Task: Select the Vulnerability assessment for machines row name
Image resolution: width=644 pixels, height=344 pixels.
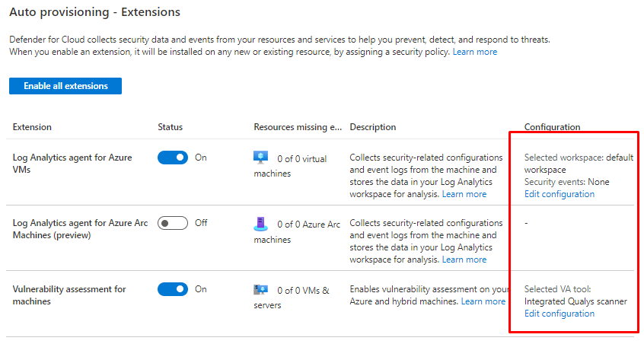Action: pyautogui.click(x=69, y=295)
